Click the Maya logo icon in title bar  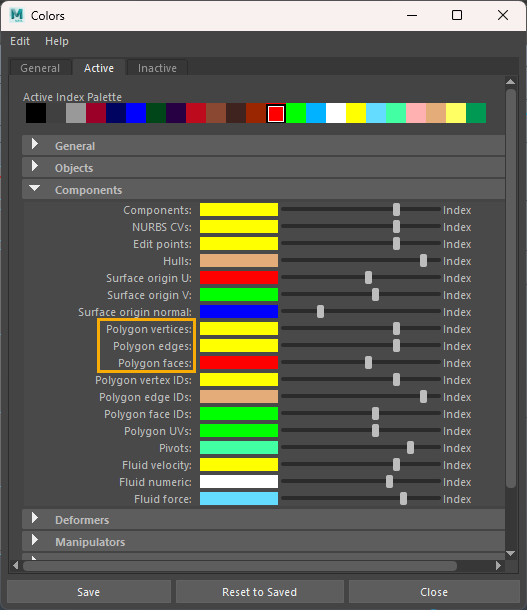click(x=17, y=16)
